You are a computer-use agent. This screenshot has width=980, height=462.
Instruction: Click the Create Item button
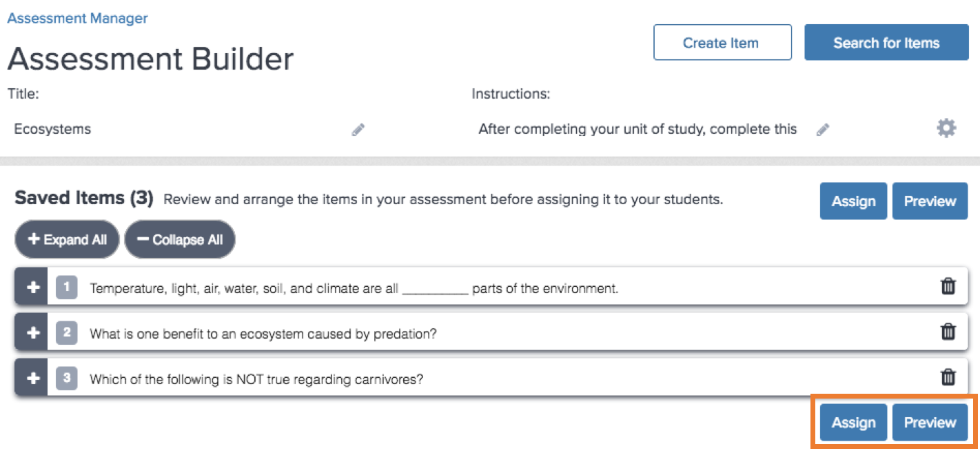tap(722, 43)
